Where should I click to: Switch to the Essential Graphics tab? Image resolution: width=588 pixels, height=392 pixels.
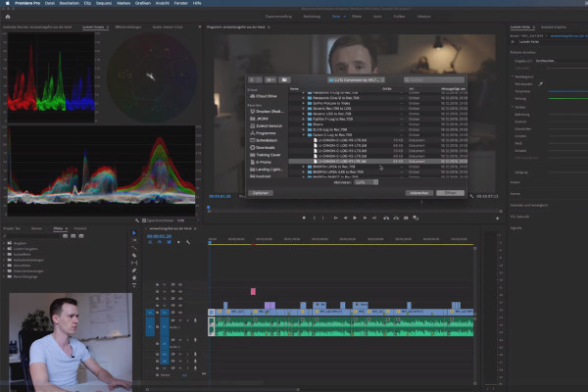(x=554, y=27)
